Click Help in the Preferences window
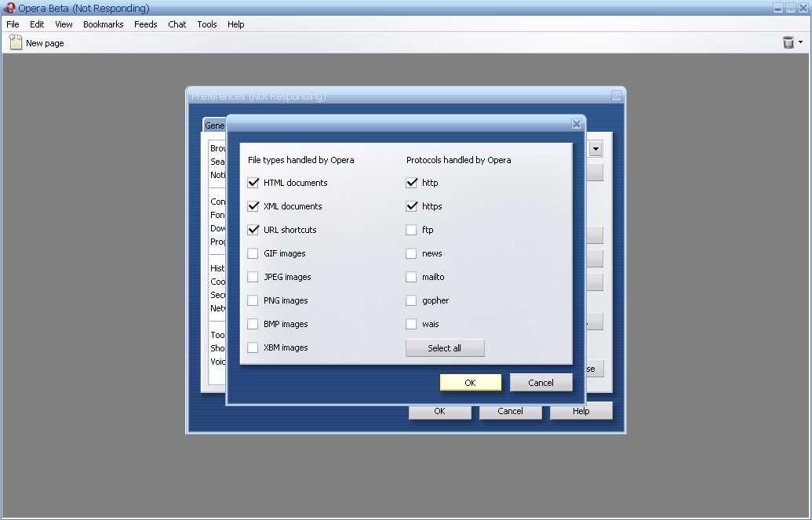 [x=581, y=411]
